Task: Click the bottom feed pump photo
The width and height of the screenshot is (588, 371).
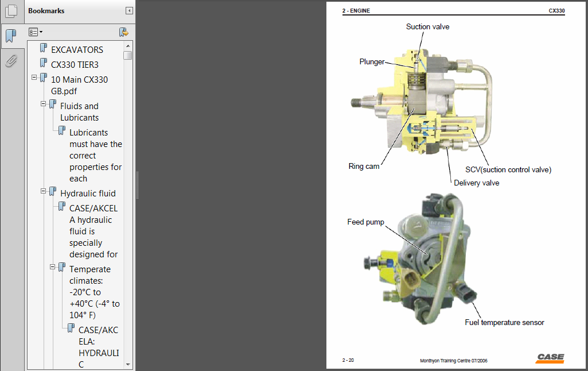Action: pyautogui.click(x=420, y=259)
